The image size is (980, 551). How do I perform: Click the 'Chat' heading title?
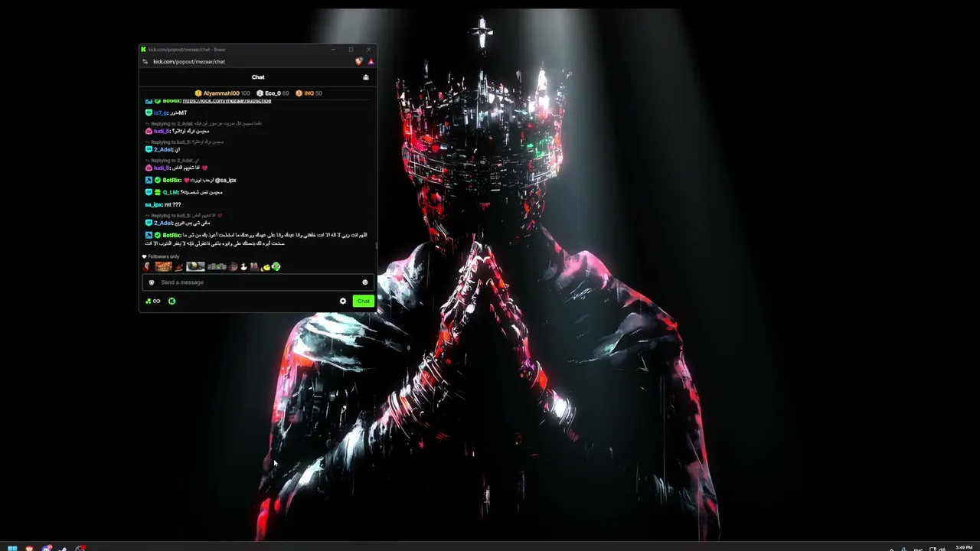pos(258,77)
